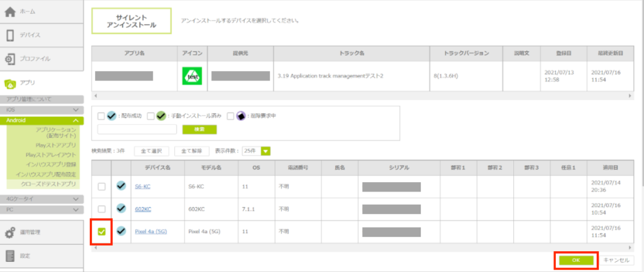Click the Device phone icon in sidebar
This screenshot has height=272, width=644.
pos(10,35)
